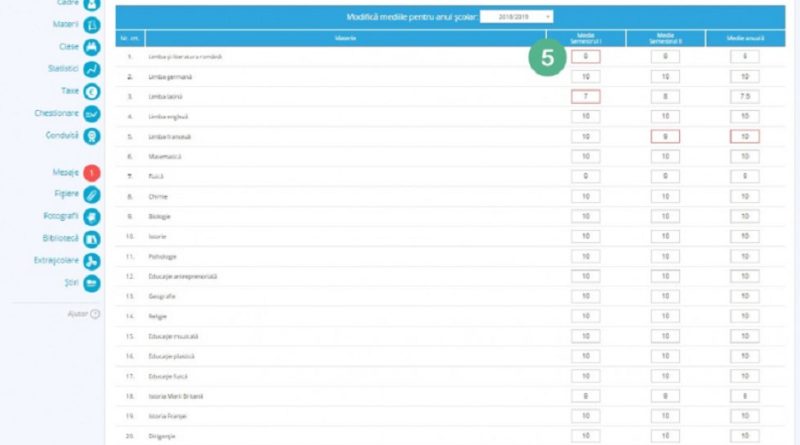Select the Taxe euro icon
The image size is (800, 445).
click(92, 91)
